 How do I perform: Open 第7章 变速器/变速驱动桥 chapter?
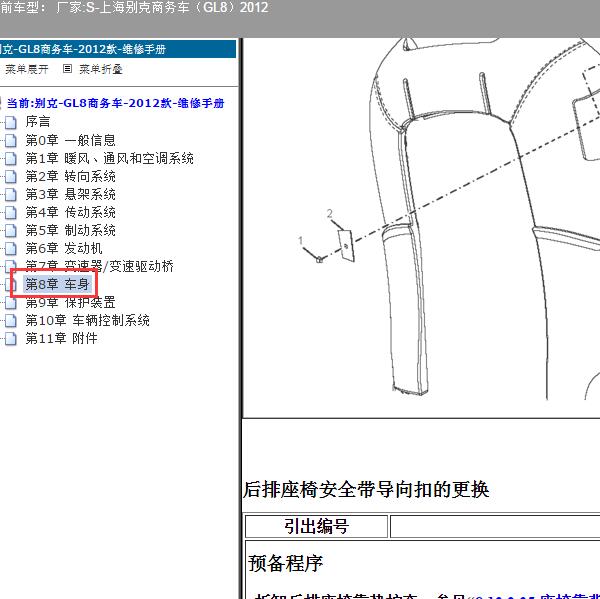[x=99, y=266]
